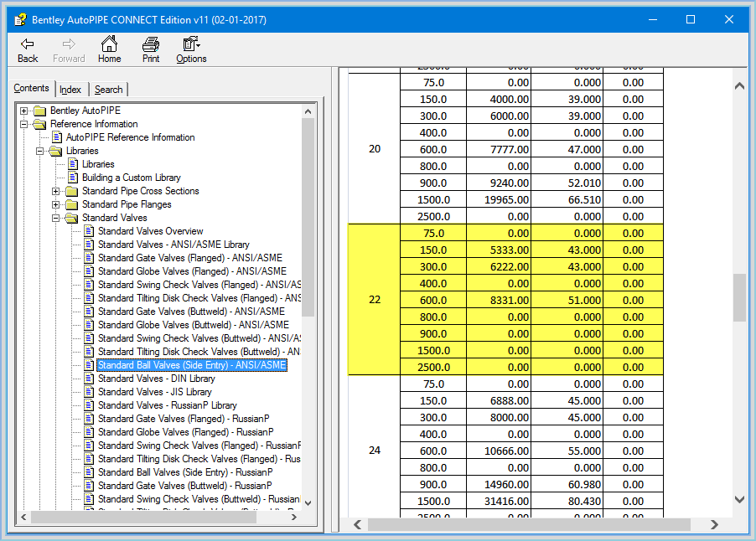This screenshot has height=541, width=756.
Task: Open Standard Valves Overview topic
Action: click(x=150, y=231)
